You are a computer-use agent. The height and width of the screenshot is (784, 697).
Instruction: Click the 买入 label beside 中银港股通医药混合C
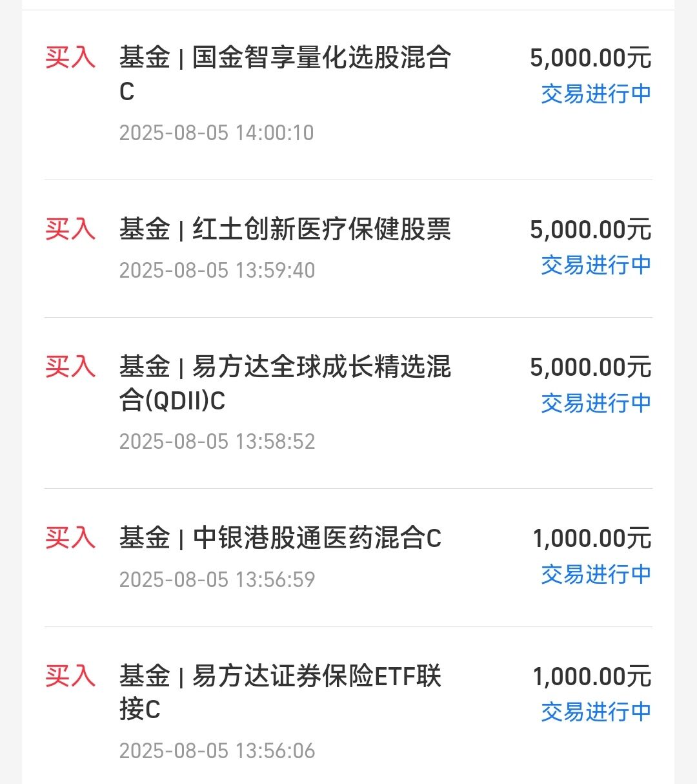(70, 538)
